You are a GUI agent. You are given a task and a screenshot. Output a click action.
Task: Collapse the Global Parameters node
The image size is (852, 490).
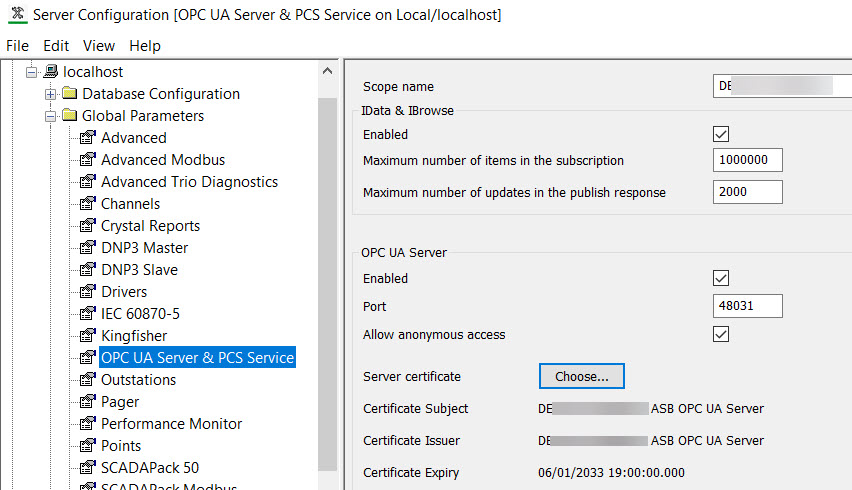(x=51, y=116)
